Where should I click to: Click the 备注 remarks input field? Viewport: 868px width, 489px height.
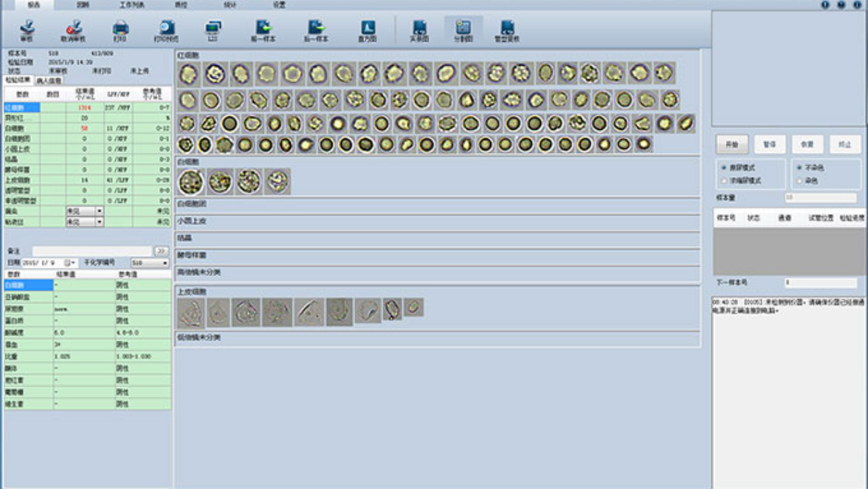93,251
